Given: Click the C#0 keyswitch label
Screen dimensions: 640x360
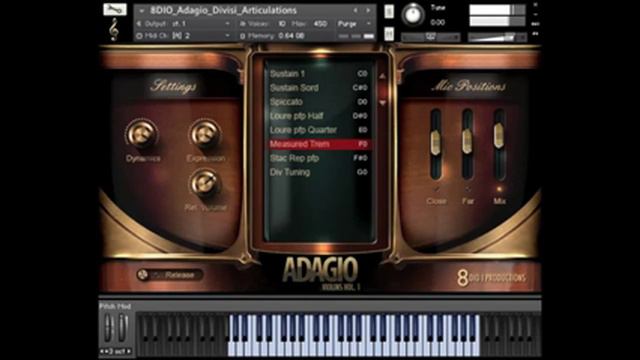Looking at the screenshot, I should 360,87.
